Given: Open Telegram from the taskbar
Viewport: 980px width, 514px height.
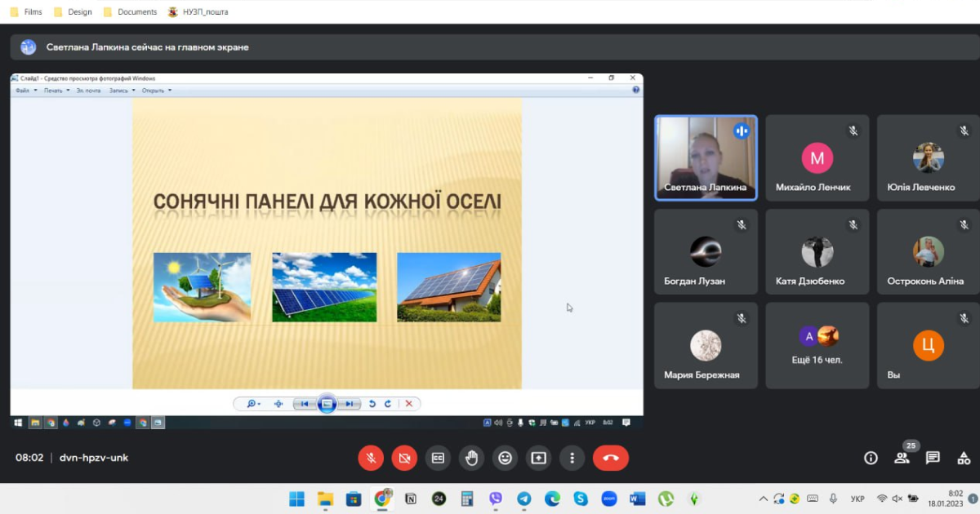Looking at the screenshot, I should coord(524,498).
